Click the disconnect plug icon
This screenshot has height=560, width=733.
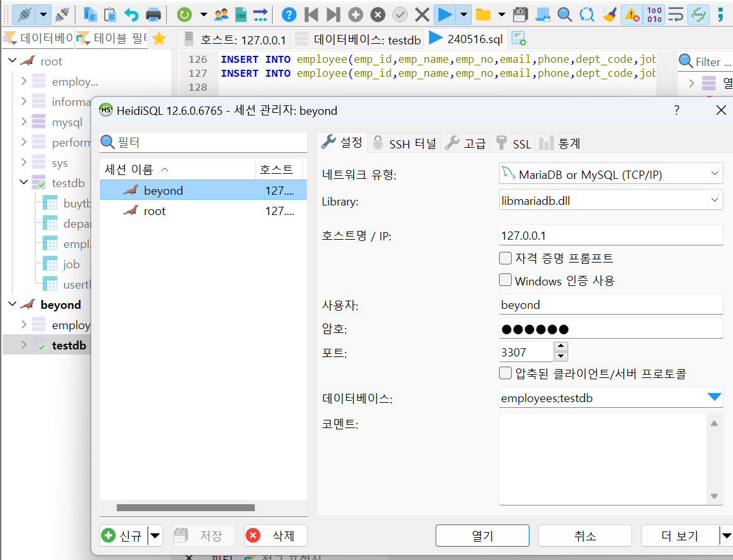coord(62,15)
